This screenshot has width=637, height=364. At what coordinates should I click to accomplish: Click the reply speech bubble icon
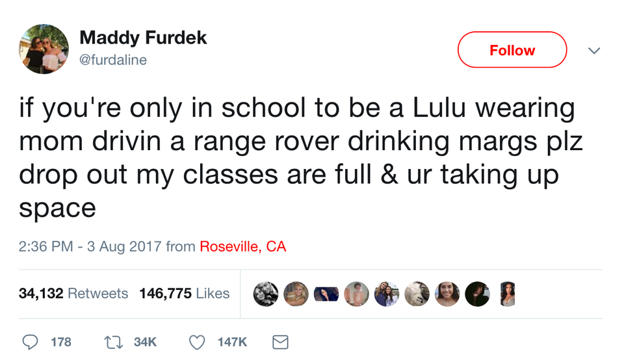click(30, 341)
